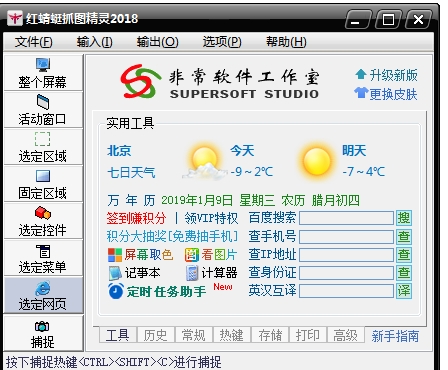Open the 记事本 notepad tool
The image size is (448, 370).
(x=134, y=273)
